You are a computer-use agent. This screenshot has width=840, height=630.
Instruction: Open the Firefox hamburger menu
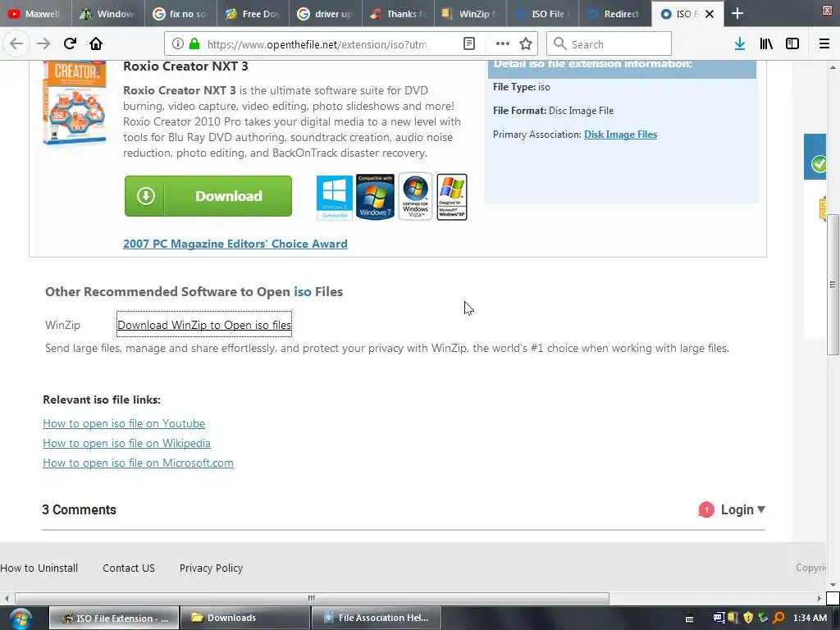coord(824,44)
